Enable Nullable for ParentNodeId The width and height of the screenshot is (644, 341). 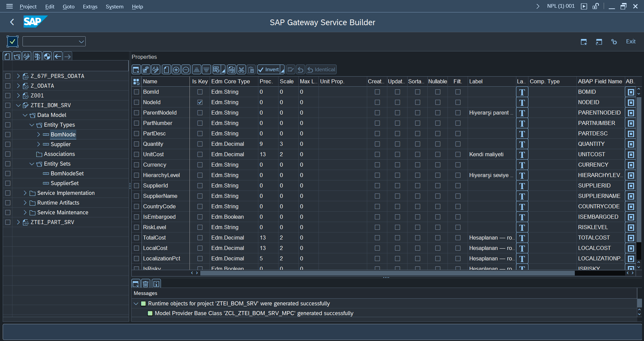click(x=438, y=113)
